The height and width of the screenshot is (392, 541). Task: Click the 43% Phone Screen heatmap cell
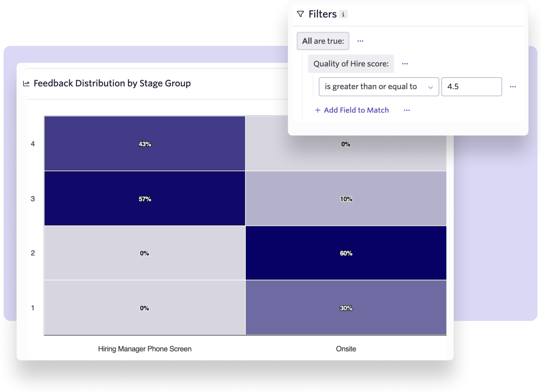click(x=145, y=144)
